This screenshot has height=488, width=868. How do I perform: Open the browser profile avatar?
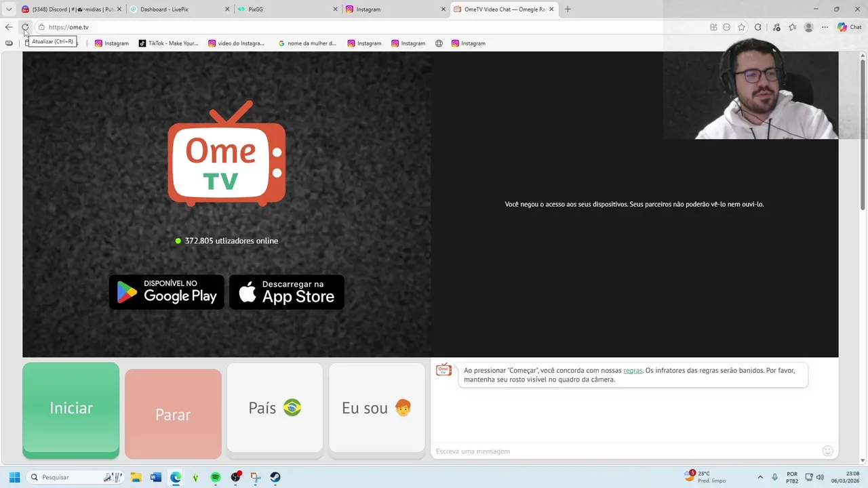[808, 27]
